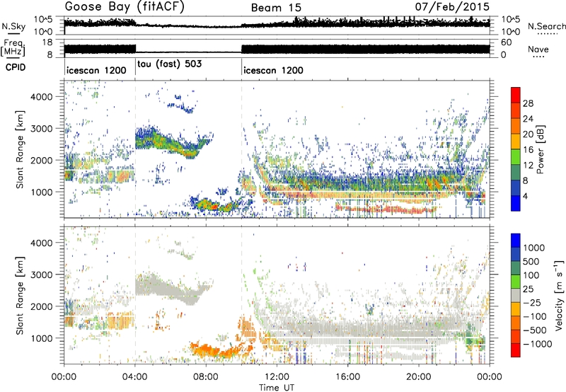Click the frequency band plot after 10:00

point(365,49)
